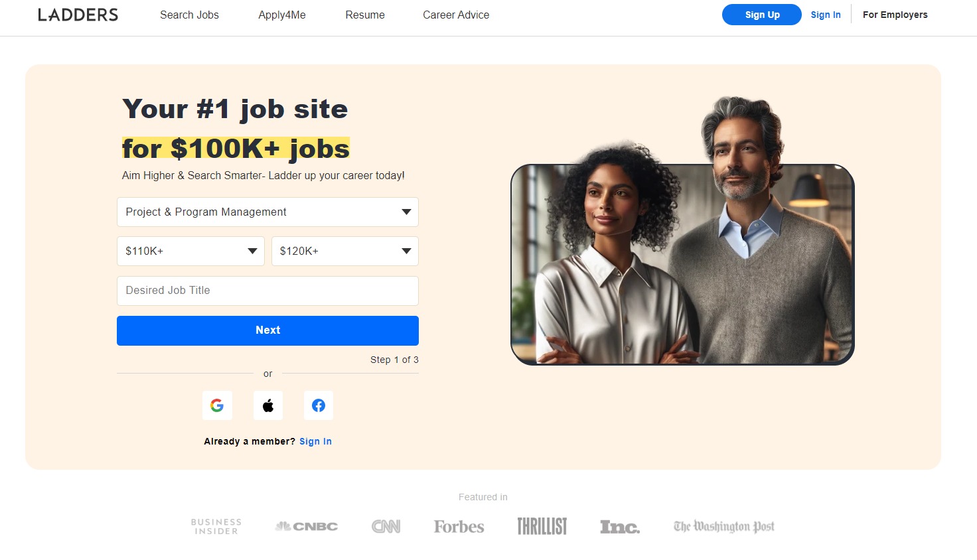Click the Inc. magazine logo

[x=619, y=525]
